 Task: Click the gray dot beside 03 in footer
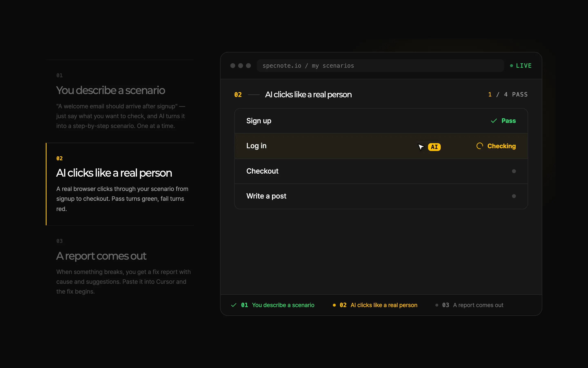pos(437,305)
